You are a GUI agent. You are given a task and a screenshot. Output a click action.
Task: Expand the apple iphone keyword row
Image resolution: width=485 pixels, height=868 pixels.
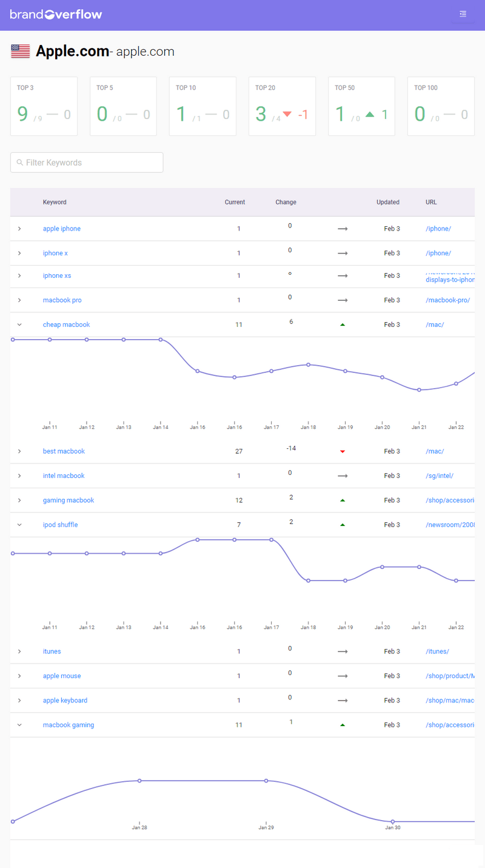(x=19, y=229)
